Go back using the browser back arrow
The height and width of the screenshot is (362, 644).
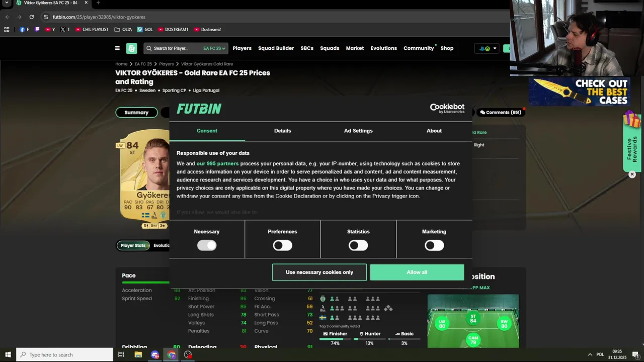point(7,17)
